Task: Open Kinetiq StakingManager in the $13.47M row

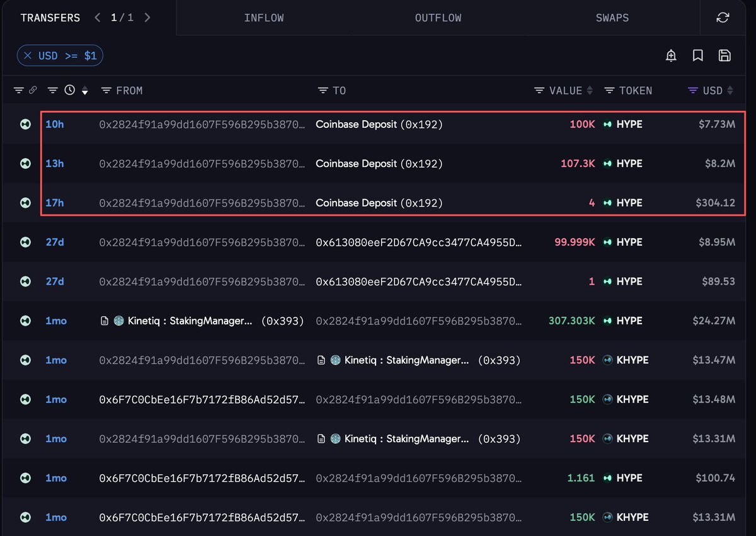Action: 418,360
